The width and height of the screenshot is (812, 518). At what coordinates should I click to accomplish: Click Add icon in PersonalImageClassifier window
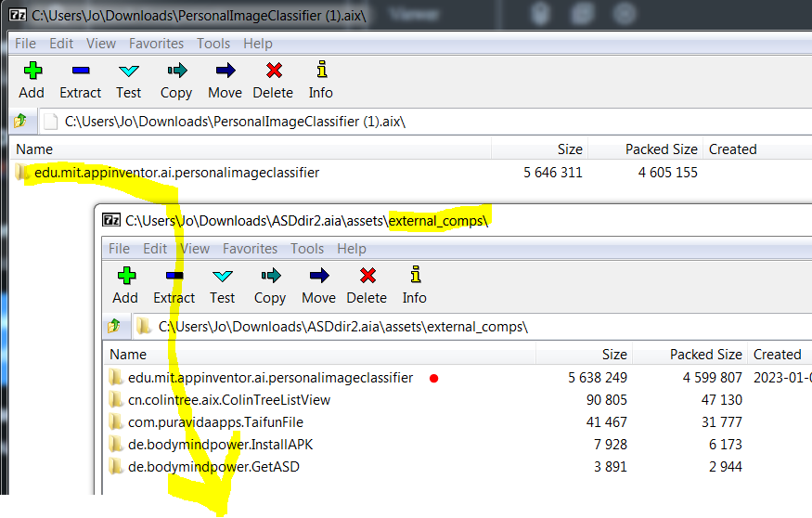pos(32,71)
